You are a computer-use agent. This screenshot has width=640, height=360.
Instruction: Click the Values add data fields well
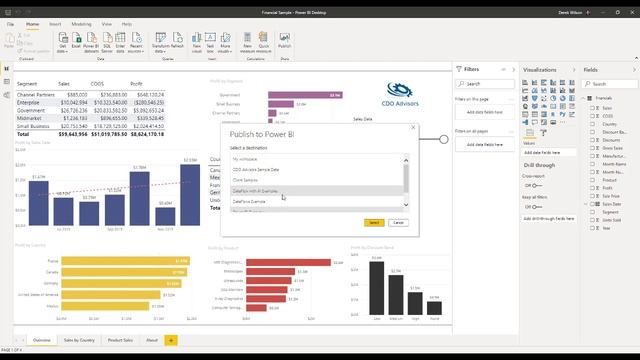(549, 152)
